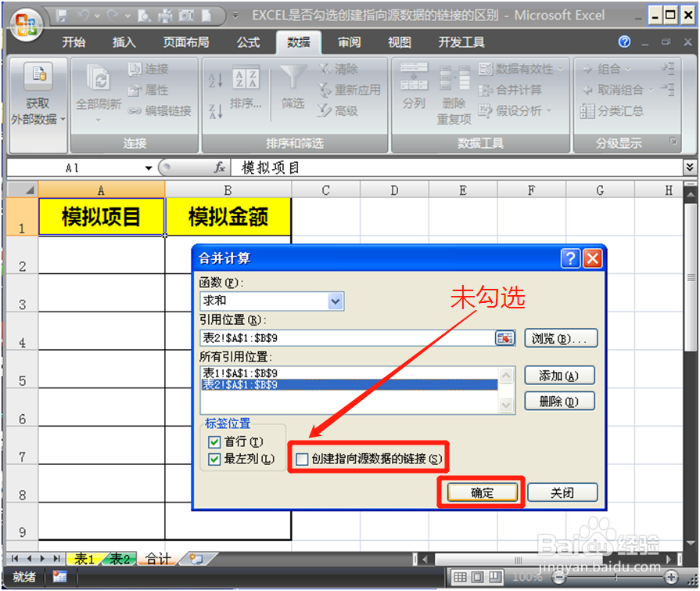Open the 函数 dropdown showing 求和
The width and height of the screenshot is (700, 591).
[x=335, y=301]
